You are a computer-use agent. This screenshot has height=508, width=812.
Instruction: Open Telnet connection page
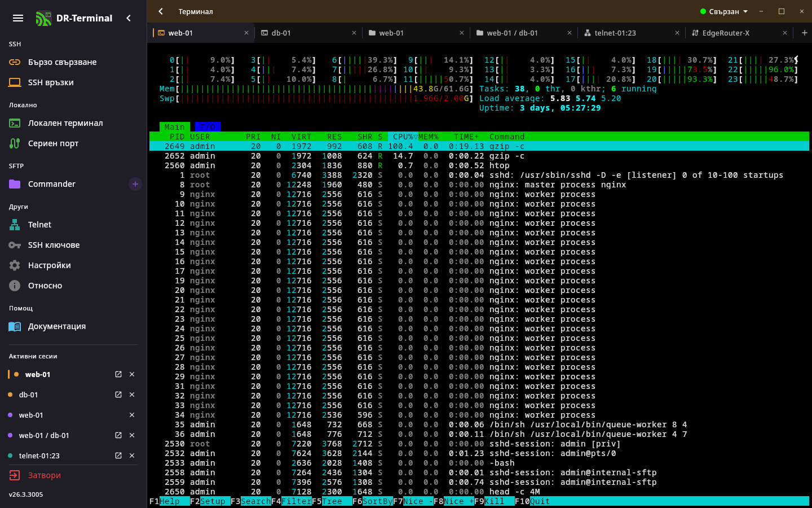pos(73,225)
